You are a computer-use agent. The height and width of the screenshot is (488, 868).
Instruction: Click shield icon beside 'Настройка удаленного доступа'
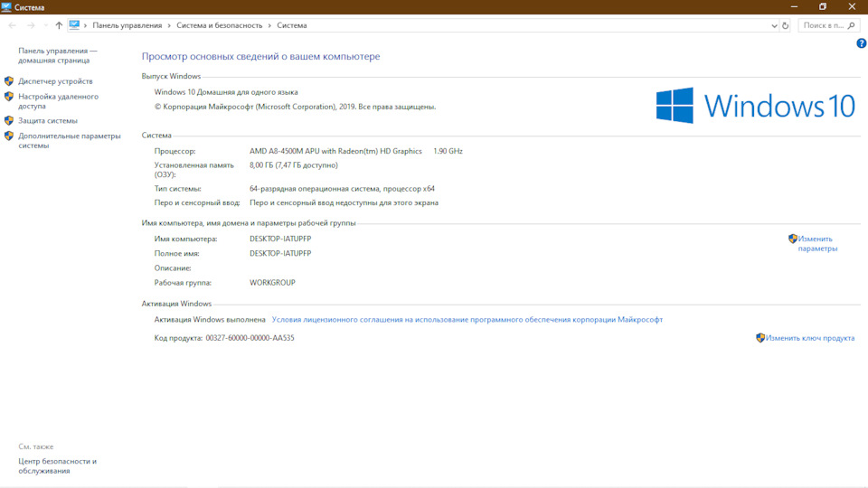[9, 97]
